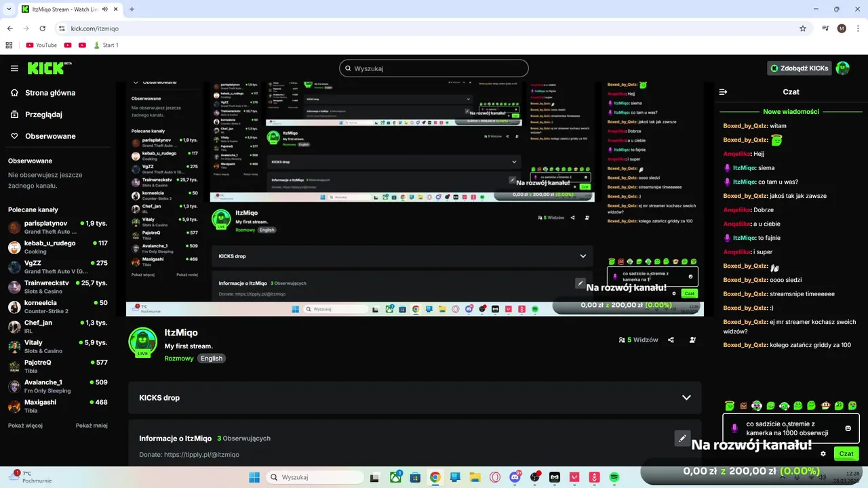
Task: Click the stream video player
Action: coord(415,199)
